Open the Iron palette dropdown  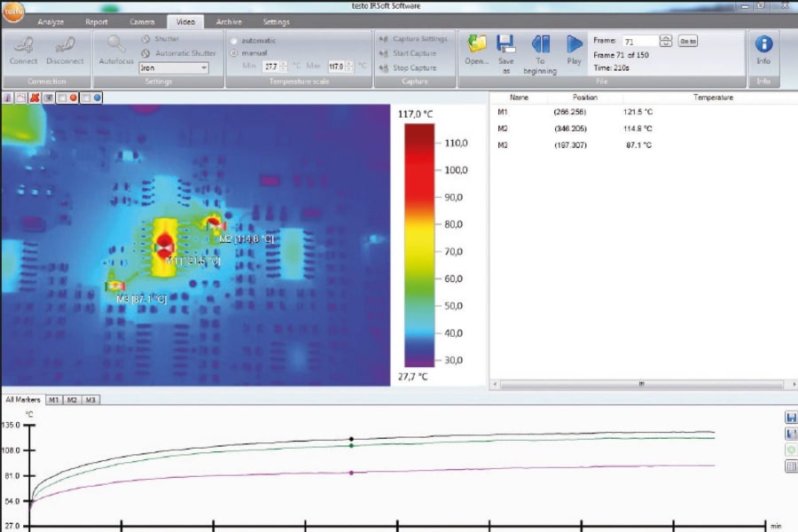coord(204,67)
